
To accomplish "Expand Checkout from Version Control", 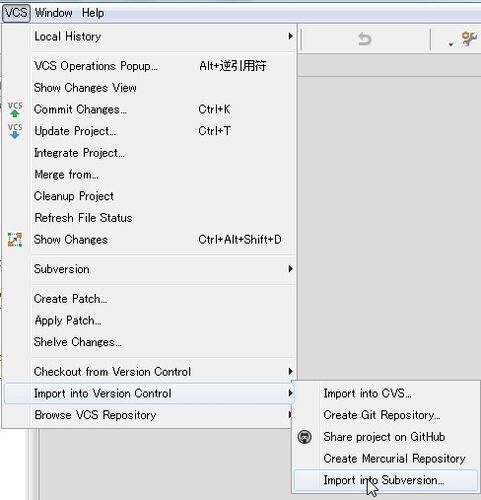I will point(150,372).
